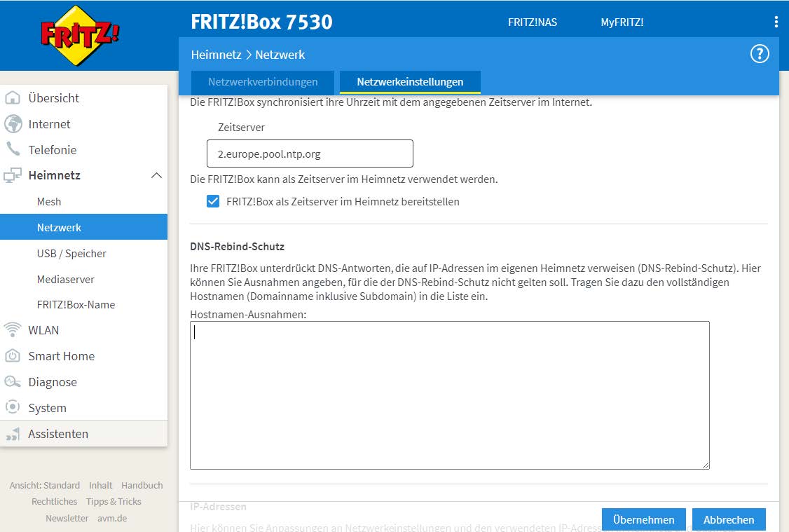
Task: Open the FRITZ!NAS link
Action: [x=532, y=22]
